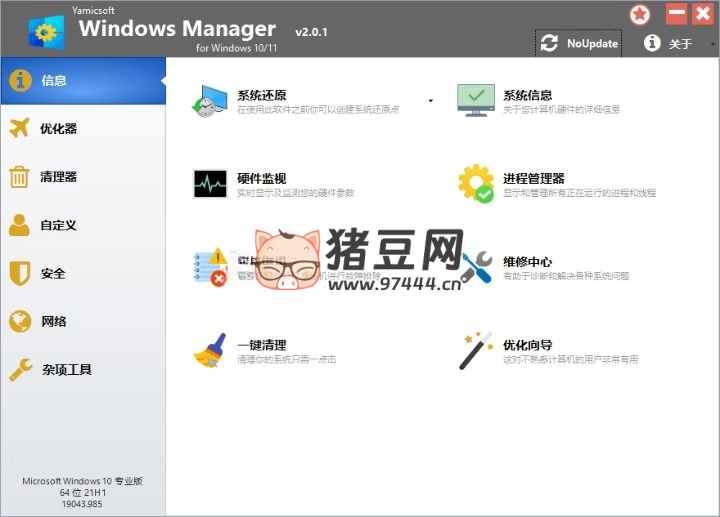Open the Optimization Wizard (优化向导) wand icon

(x=476, y=351)
